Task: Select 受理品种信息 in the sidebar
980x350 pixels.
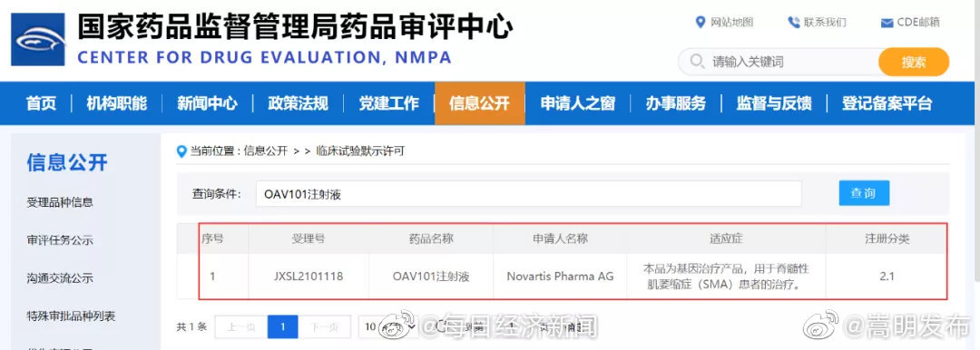Action: pyautogui.click(x=60, y=202)
